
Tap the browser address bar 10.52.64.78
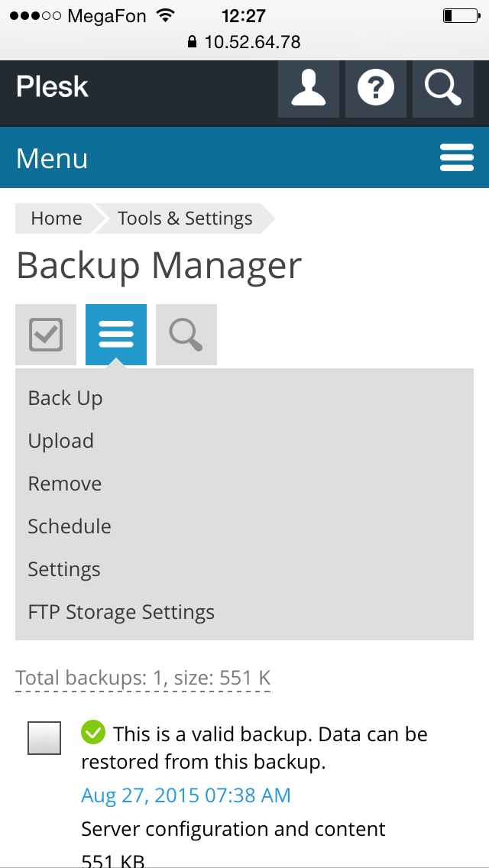click(244, 41)
